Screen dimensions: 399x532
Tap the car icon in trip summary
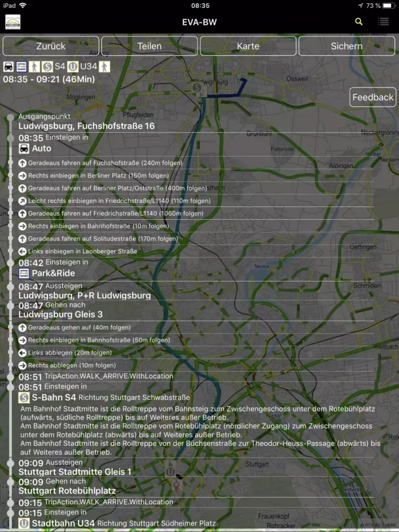[9, 66]
